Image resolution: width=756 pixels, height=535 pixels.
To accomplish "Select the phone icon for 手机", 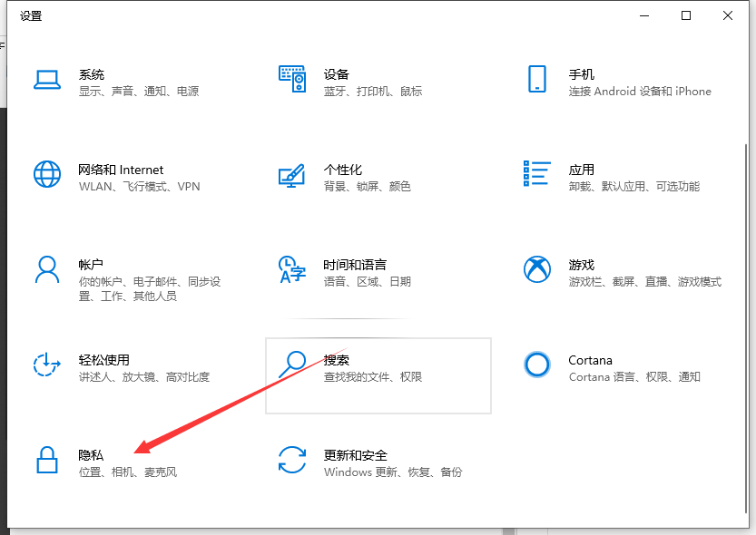I will click(536, 79).
